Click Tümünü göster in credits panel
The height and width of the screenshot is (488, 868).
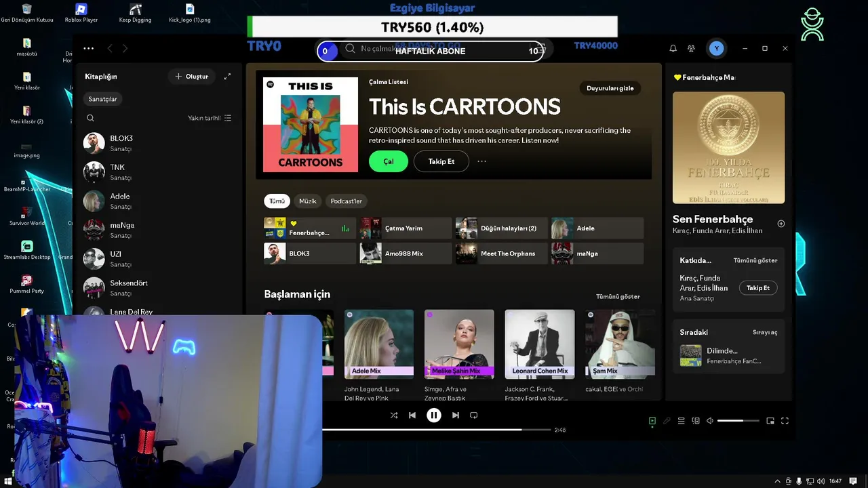click(755, 260)
